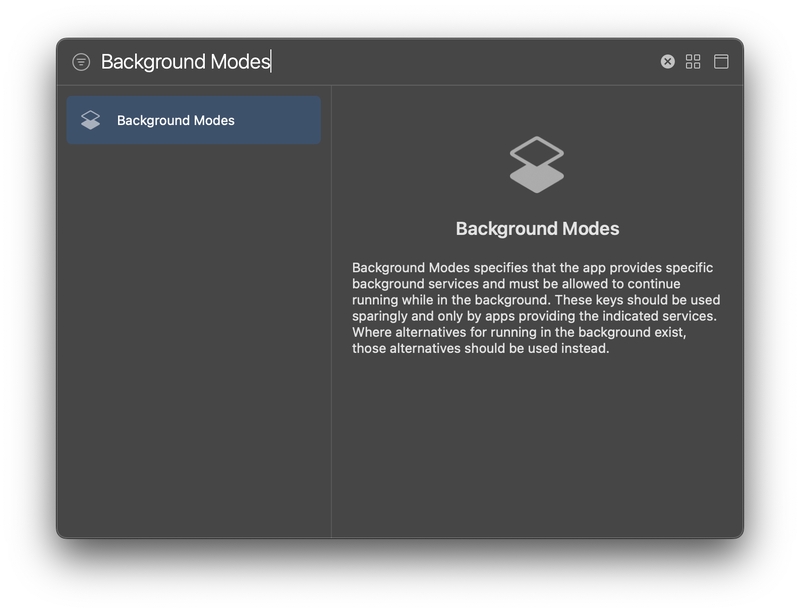The image size is (800, 613).
Task: Toggle the details panel visibility icon
Action: pos(721,62)
